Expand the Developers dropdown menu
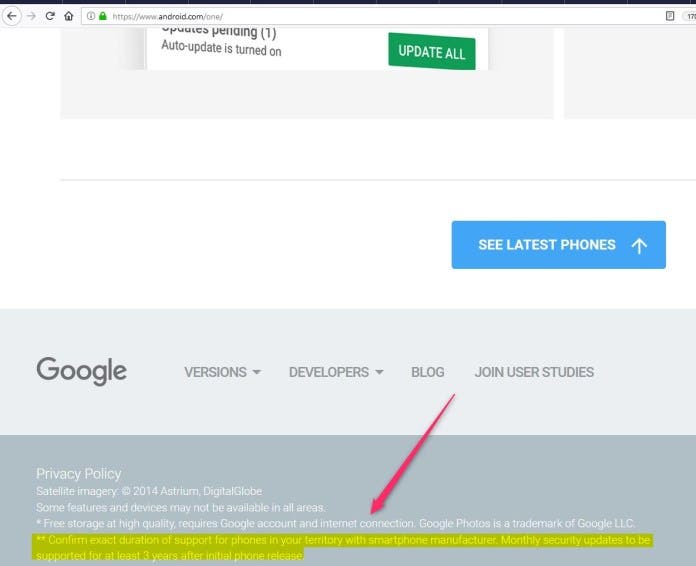The width and height of the screenshot is (696, 566). (x=336, y=372)
